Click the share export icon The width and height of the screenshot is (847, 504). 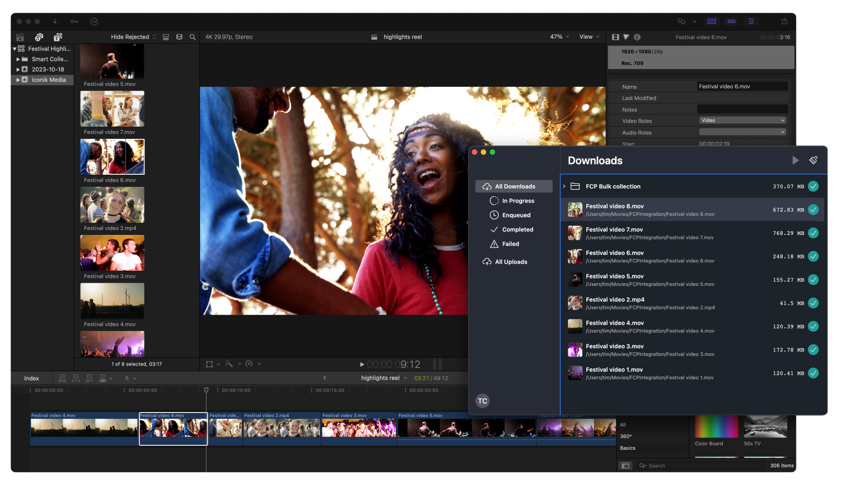point(784,21)
